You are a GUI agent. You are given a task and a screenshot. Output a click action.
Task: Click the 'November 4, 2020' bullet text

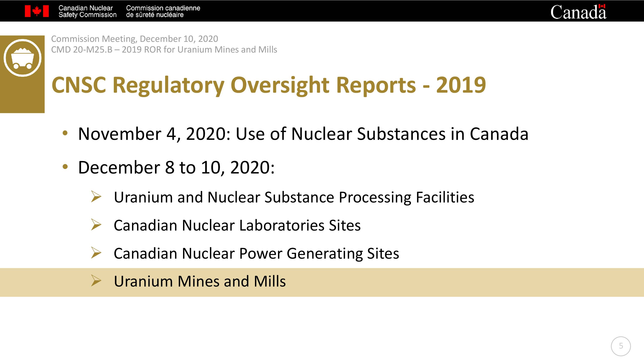[303, 134]
